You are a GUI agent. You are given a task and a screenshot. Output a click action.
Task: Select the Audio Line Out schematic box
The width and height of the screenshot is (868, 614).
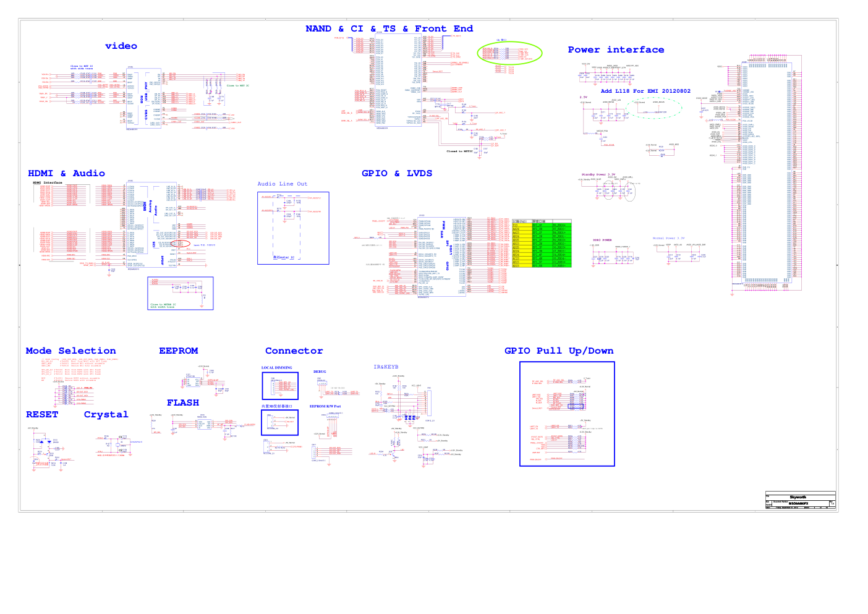pyautogui.click(x=293, y=228)
